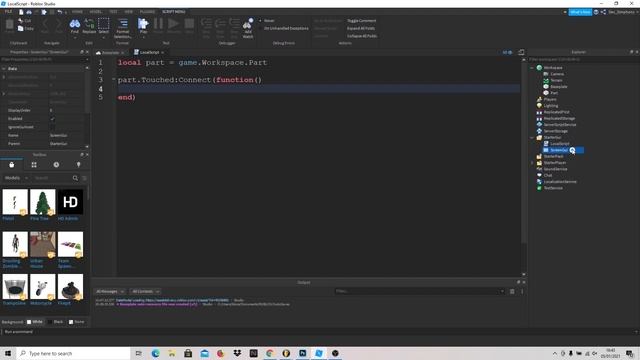Toggle the Enabled property checkbox
The height and width of the screenshot is (360, 640).
click(x=52, y=119)
